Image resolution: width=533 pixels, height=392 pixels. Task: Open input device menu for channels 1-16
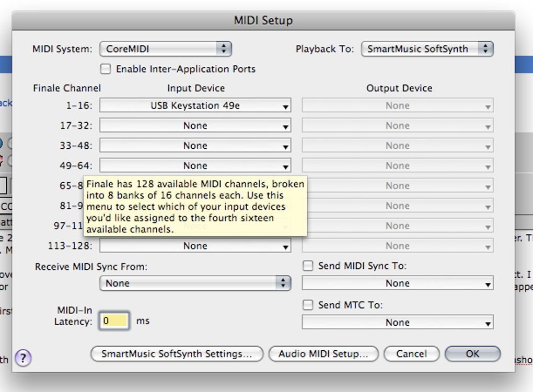point(195,106)
